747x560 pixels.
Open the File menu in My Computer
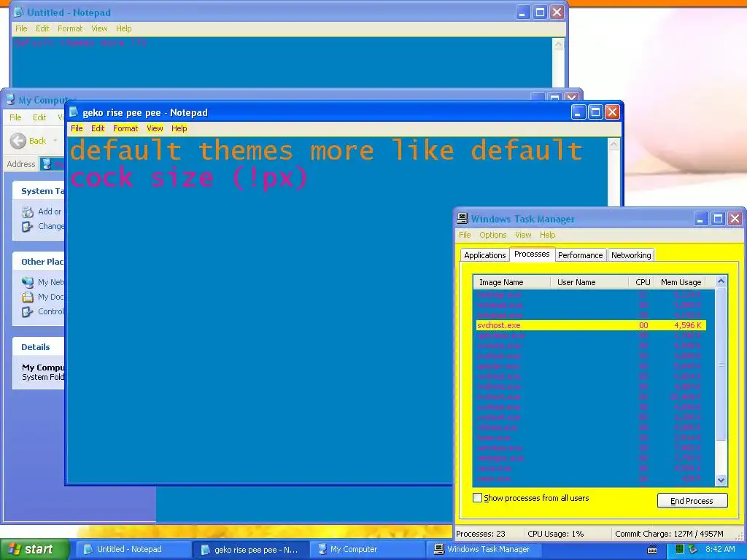(x=15, y=117)
